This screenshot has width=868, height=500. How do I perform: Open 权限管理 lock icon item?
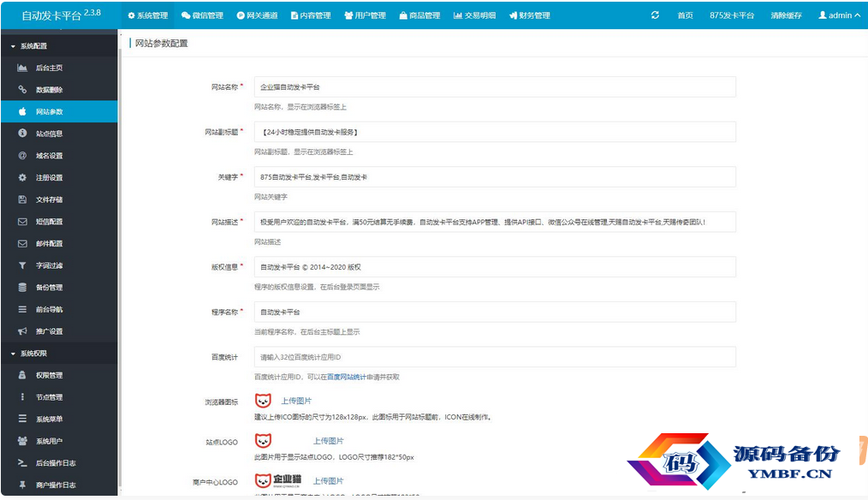coord(59,375)
